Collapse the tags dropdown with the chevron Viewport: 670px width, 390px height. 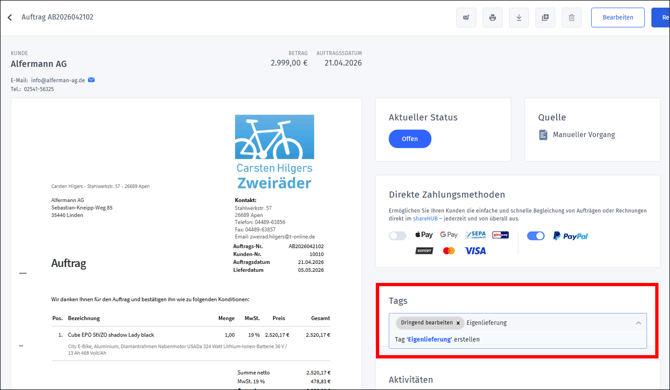tap(638, 323)
